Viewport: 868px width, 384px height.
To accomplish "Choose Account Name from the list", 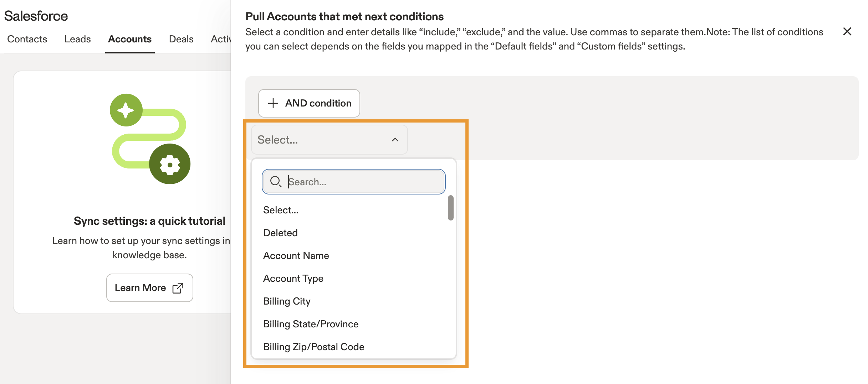I will click(353, 256).
